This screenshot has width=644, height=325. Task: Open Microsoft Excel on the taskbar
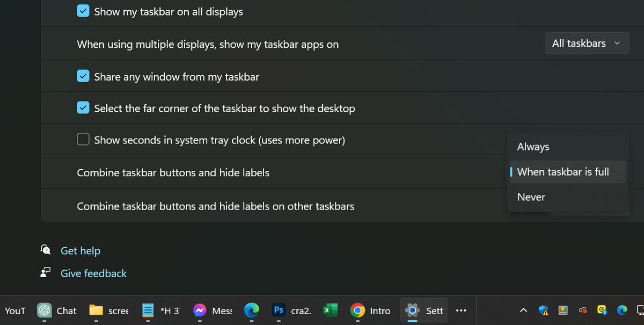(330, 310)
